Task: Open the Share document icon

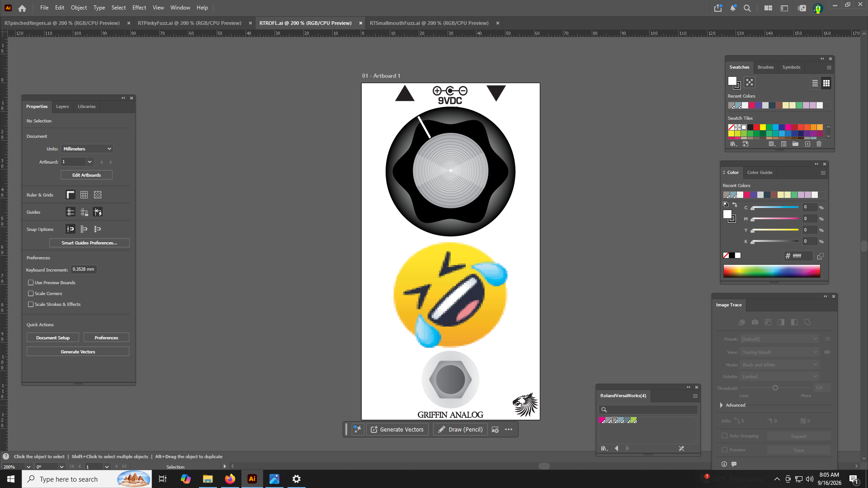Action: 718,8
